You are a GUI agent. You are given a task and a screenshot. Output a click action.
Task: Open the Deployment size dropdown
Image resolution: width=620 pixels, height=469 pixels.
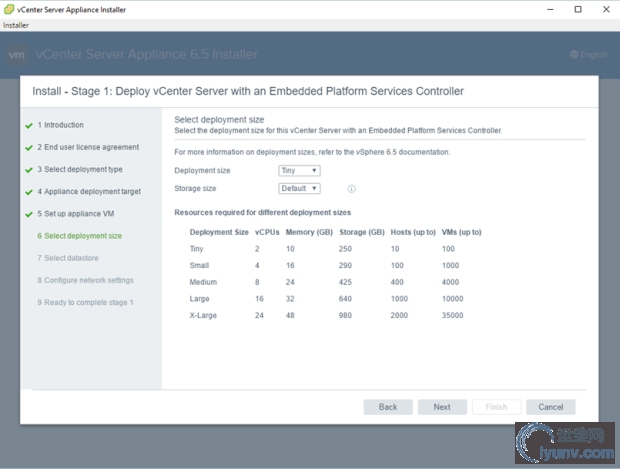tap(299, 170)
